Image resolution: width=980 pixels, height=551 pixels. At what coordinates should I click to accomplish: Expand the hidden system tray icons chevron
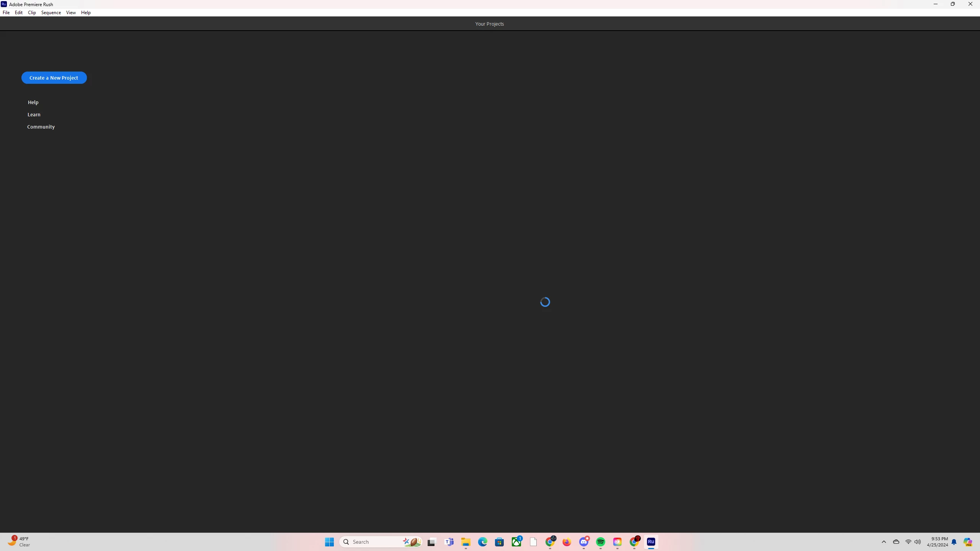pos(884,542)
